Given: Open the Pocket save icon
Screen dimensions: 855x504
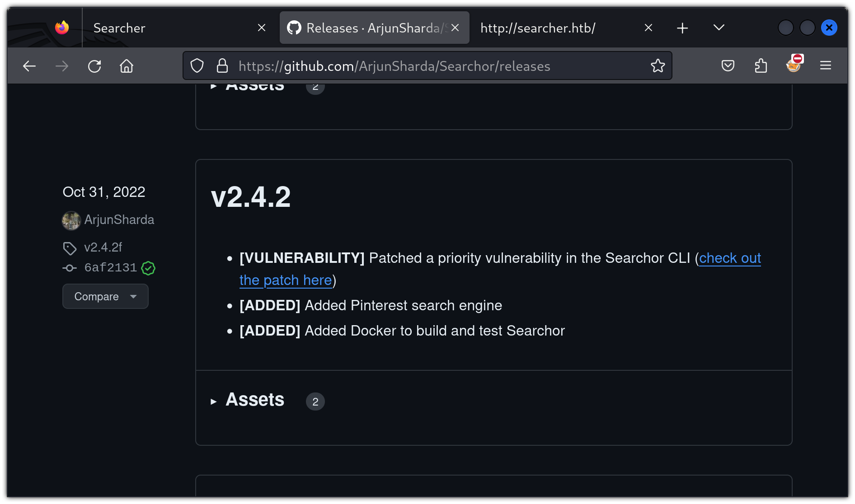Looking at the screenshot, I should (x=728, y=66).
